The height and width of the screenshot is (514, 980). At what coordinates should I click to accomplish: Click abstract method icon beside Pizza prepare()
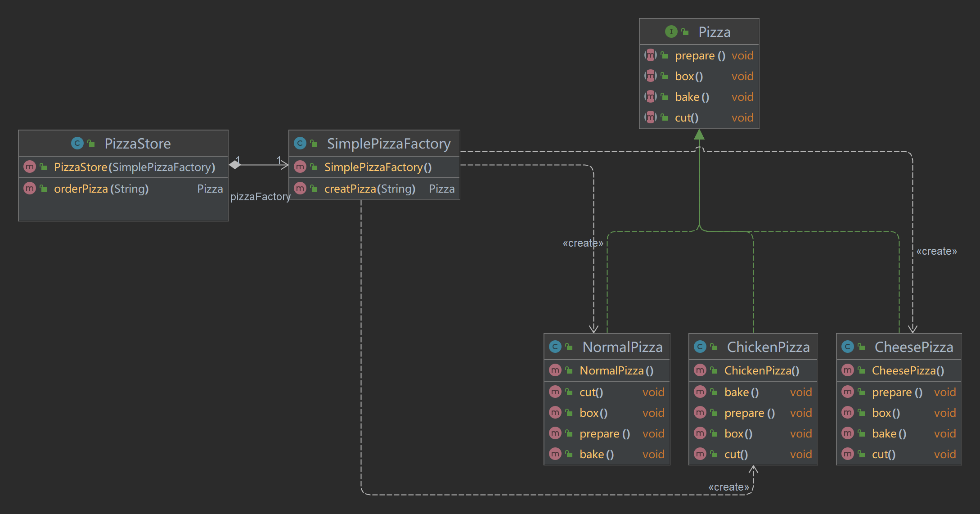651,55
